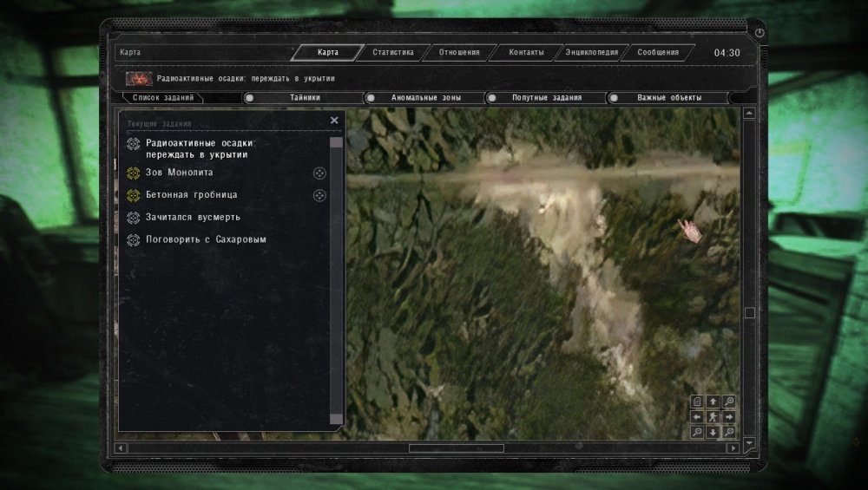Zoom in the map with the plus magnifier
The image size is (868, 490).
click(x=729, y=402)
